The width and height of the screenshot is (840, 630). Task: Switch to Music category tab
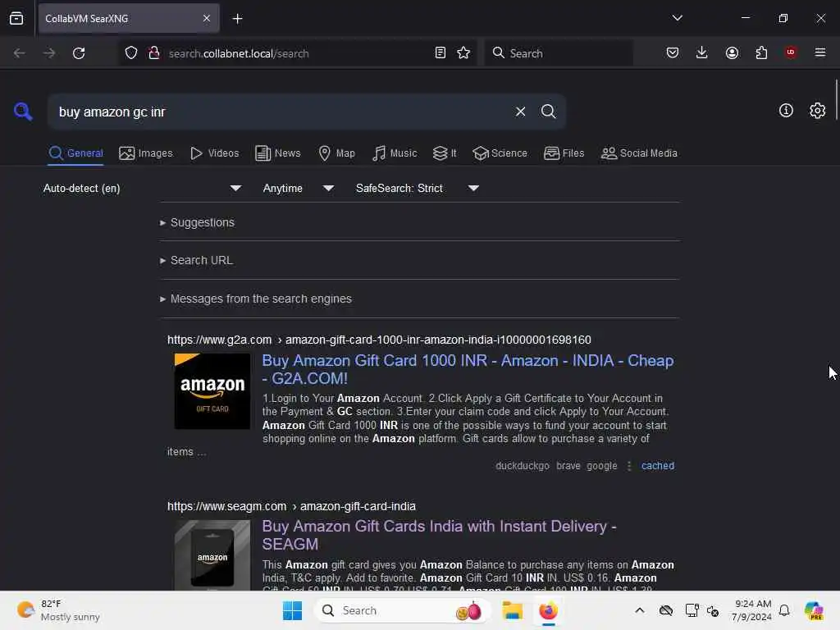coord(395,153)
